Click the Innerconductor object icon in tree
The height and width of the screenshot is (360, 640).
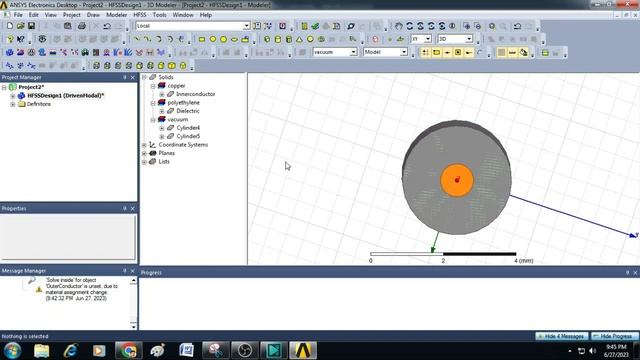coord(171,94)
